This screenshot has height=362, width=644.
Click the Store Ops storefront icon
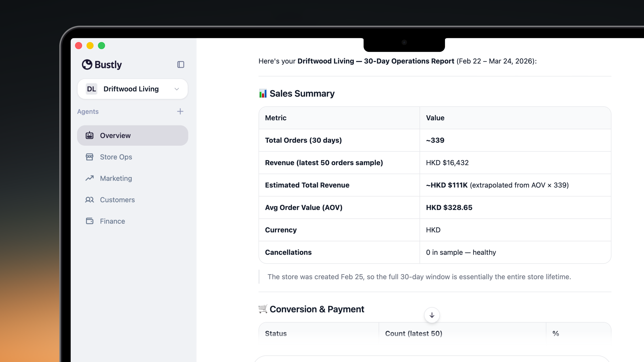[x=89, y=157]
